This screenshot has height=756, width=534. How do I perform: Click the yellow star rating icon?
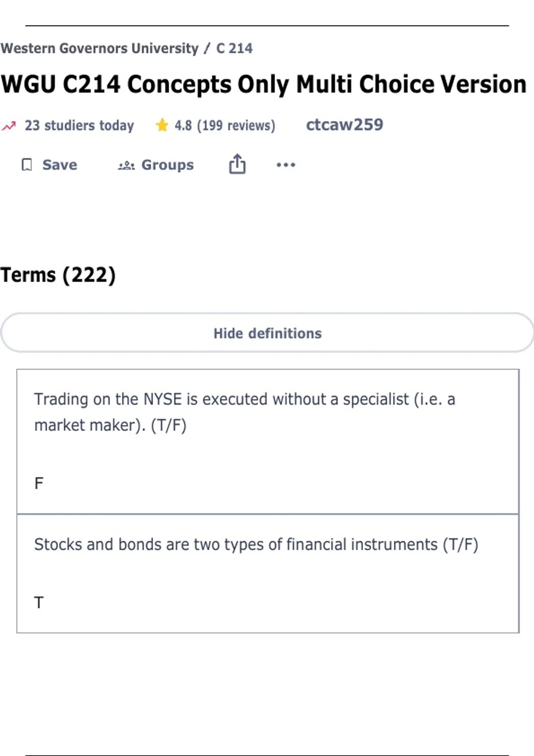(x=162, y=125)
